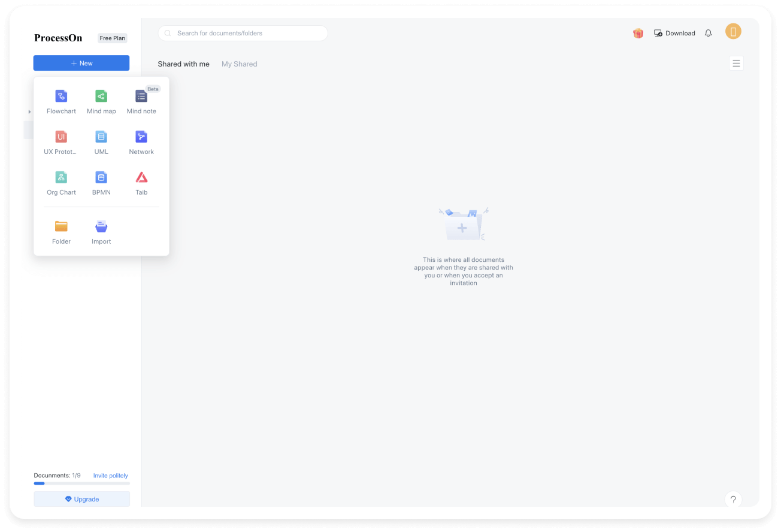The width and height of the screenshot is (781, 532).
Task: Click the Invite politely link
Action: 110,476
